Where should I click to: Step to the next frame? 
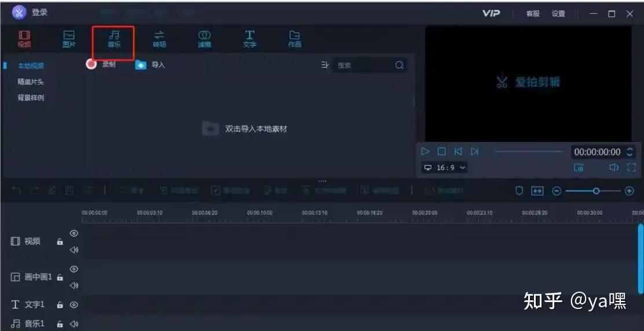click(475, 152)
